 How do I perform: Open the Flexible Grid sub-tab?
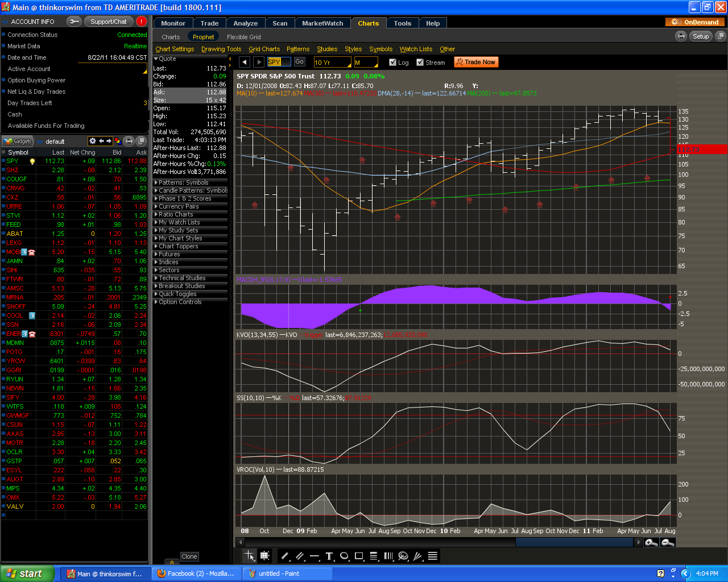pos(243,37)
